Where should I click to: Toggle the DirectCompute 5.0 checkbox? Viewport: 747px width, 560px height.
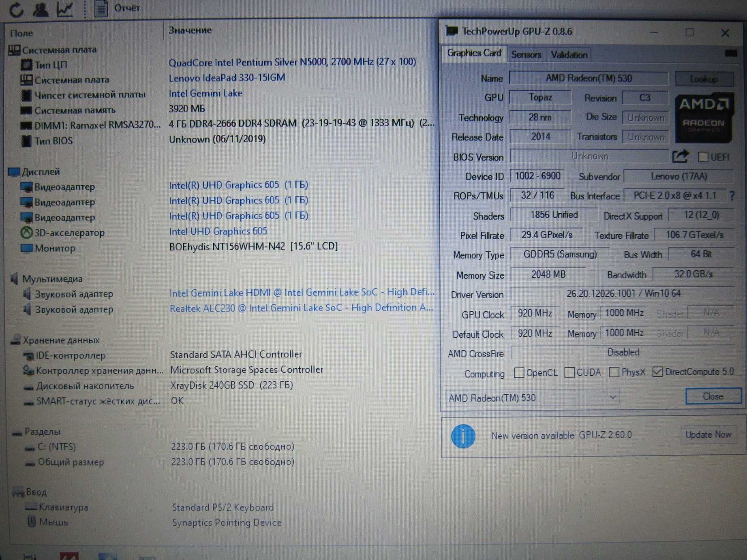[658, 372]
